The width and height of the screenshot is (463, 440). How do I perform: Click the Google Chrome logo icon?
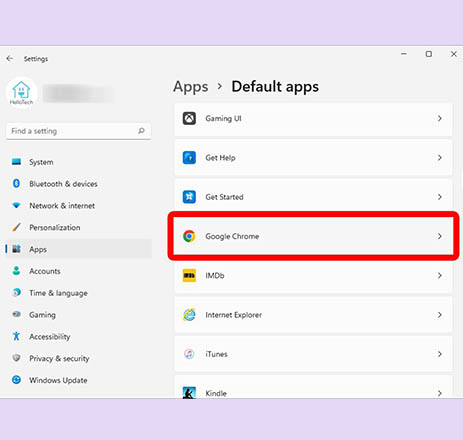coord(189,236)
